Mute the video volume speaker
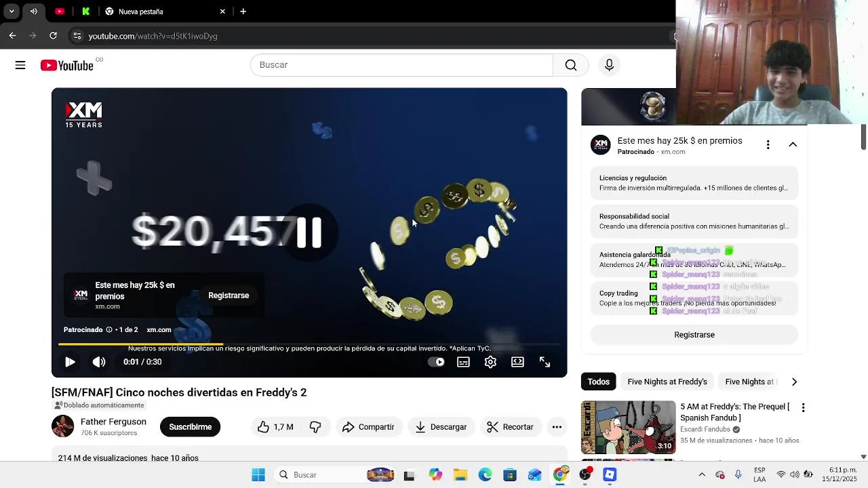 coord(99,362)
